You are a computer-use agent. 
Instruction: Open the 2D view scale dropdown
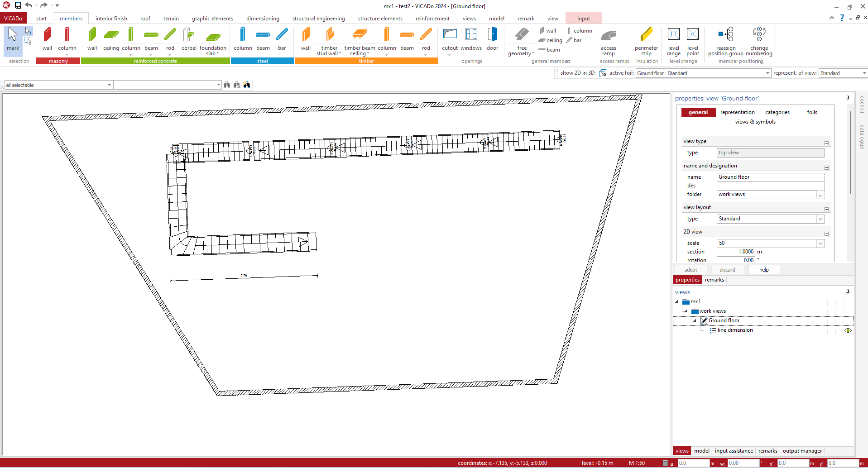point(820,244)
